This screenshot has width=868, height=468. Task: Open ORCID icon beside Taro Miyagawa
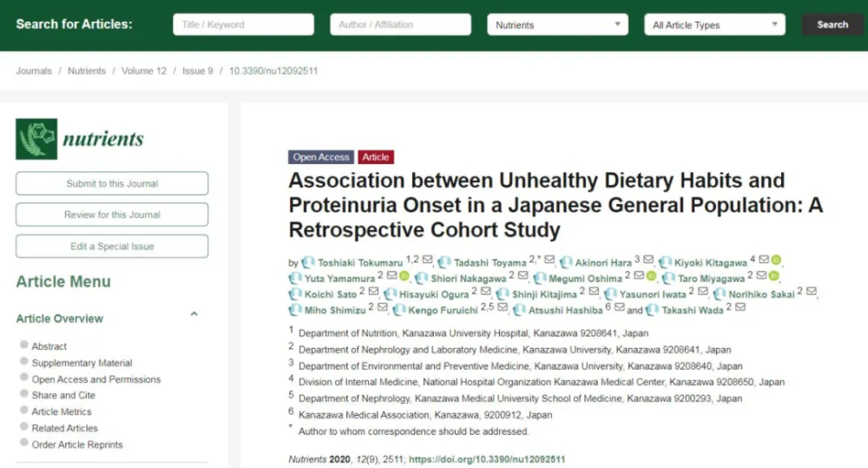[774, 277]
